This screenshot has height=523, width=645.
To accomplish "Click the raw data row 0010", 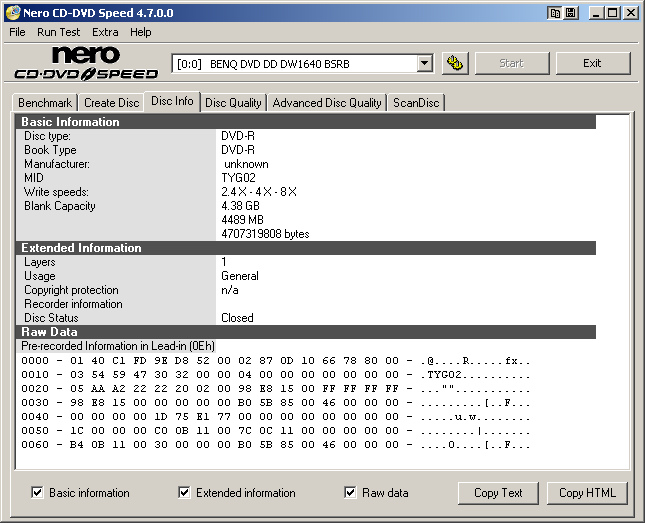I will (276, 375).
